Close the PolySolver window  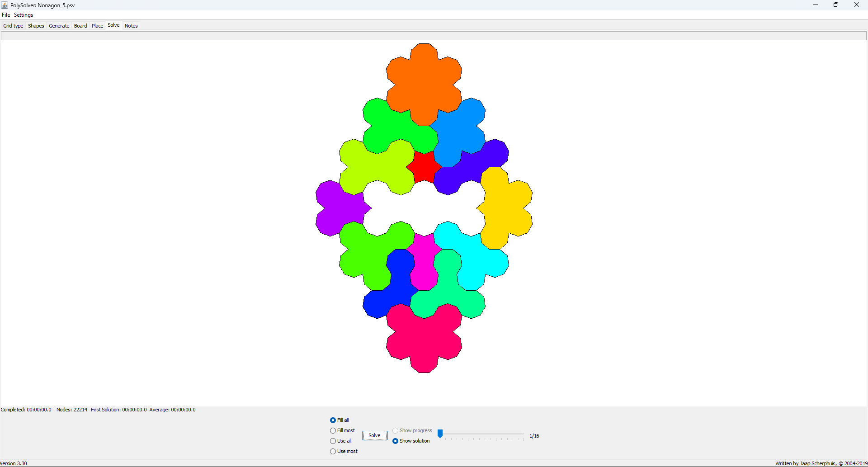coord(857,5)
